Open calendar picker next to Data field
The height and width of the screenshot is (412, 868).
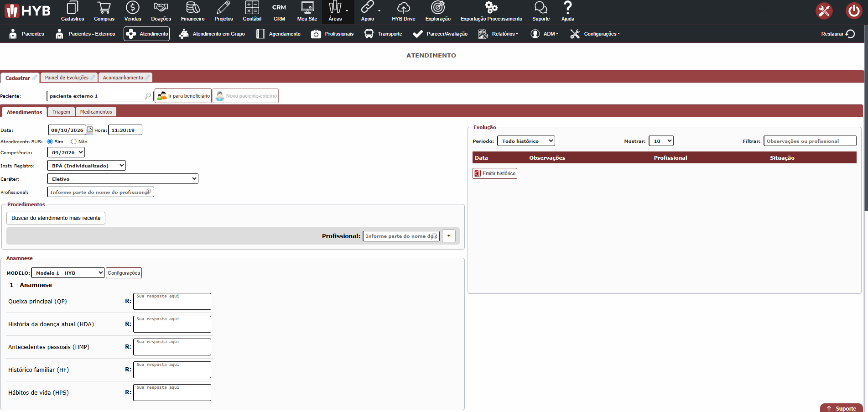90,130
